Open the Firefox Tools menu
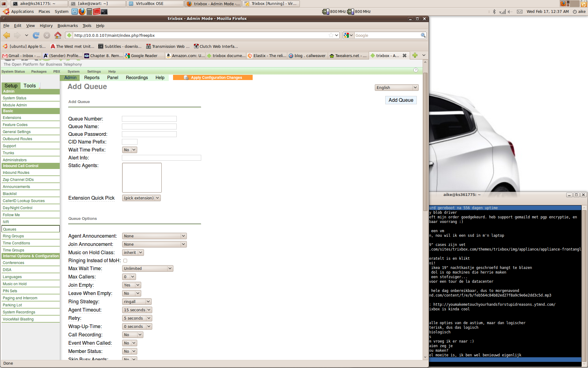The height and width of the screenshot is (368, 588). pyautogui.click(x=87, y=26)
